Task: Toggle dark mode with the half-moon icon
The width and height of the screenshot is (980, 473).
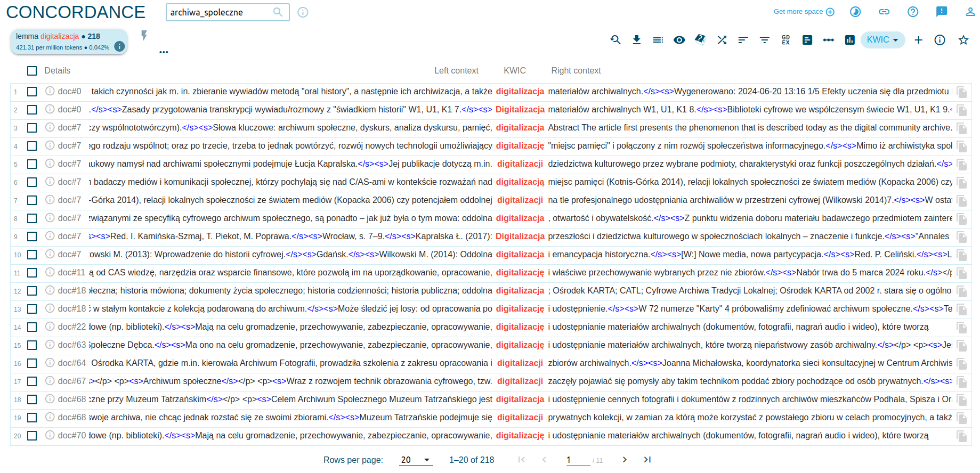Action: (x=855, y=12)
